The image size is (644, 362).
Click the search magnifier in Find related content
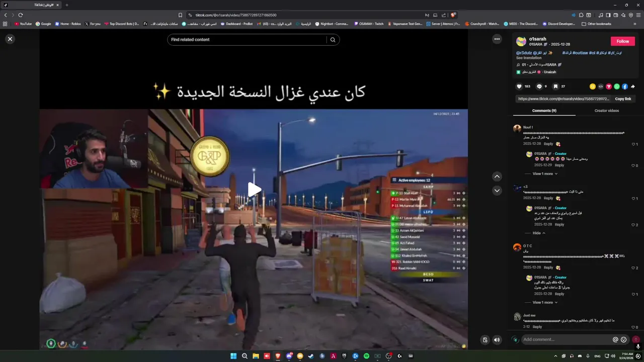pyautogui.click(x=333, y=40)
